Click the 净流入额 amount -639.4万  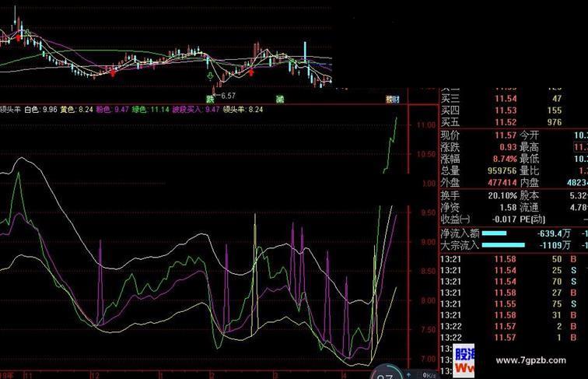click(x=554, y=233)
